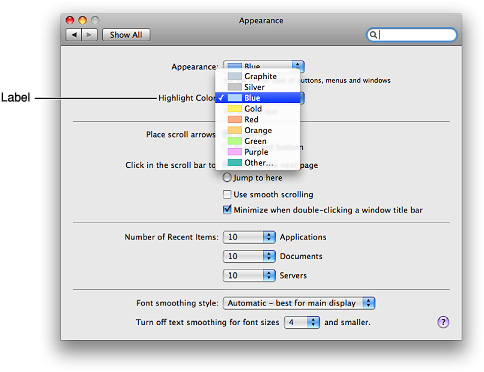Go back with the left arrow button
The height and width of the screenshot is (372, 484).
point(74,35)
